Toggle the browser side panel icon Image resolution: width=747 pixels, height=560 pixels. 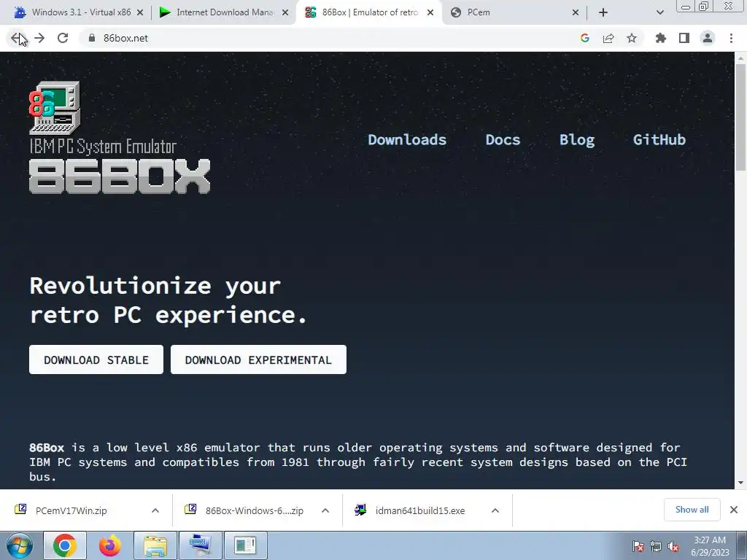(x=684, y=38)
